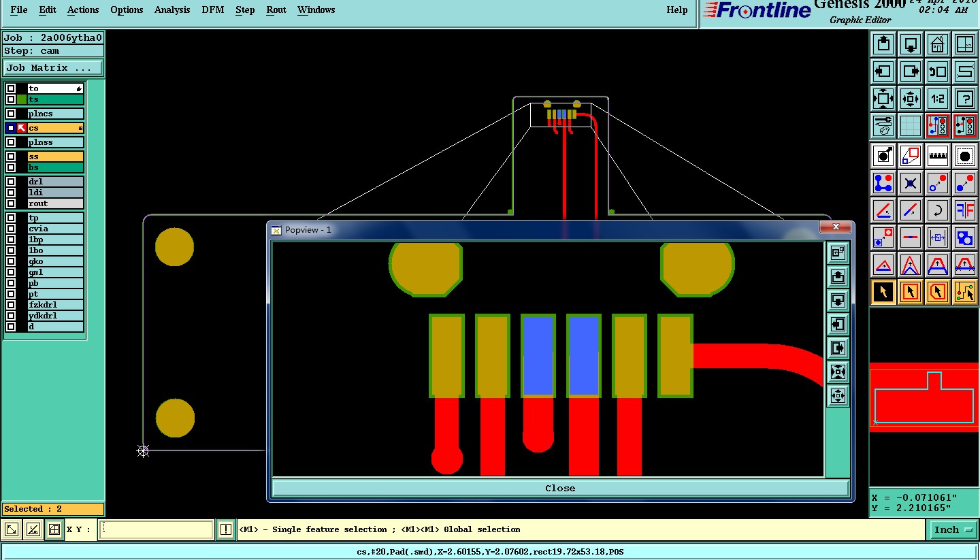
Task: Click the Close button in Popview
Action: pyautogui.click(x=560, y=488)
